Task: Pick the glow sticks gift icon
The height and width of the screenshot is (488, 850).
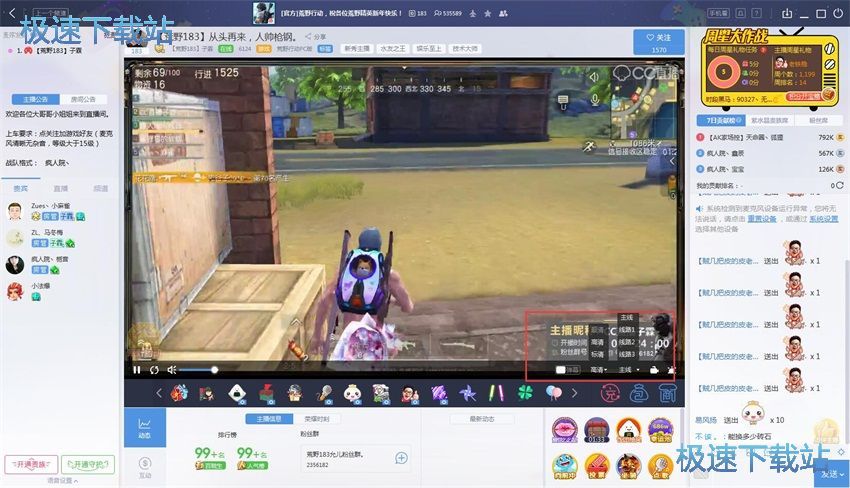Action: coord(496,393)
